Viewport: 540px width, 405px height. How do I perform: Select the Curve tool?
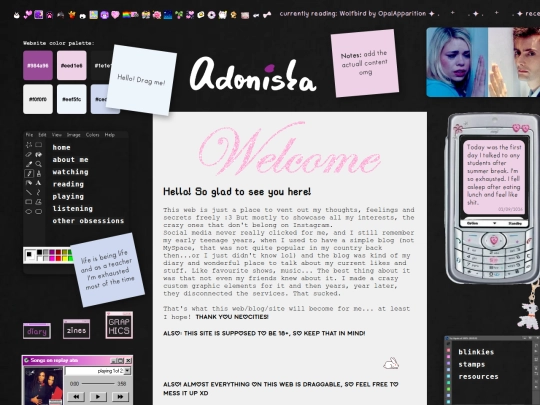tap(39, 192)
